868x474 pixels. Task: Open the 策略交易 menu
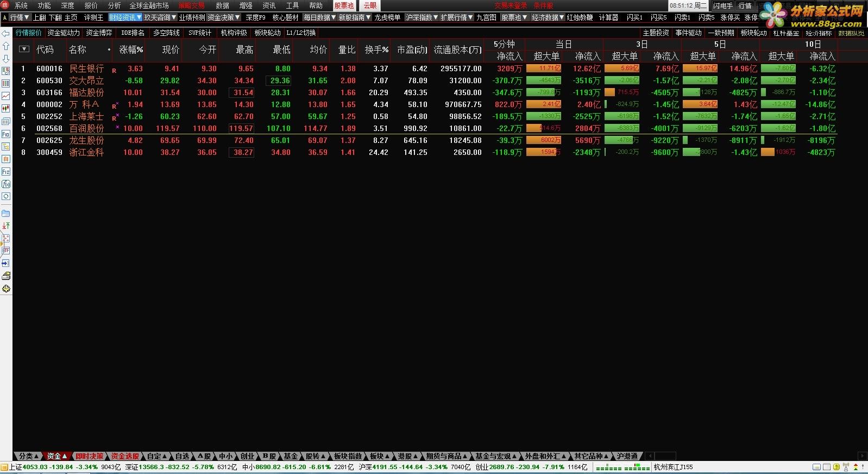pos(192,5)
